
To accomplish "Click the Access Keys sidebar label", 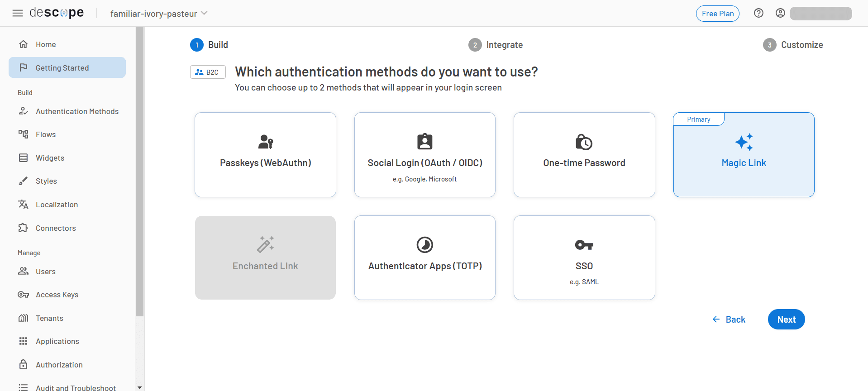I will pyautogui.click(x=57, y=295).
